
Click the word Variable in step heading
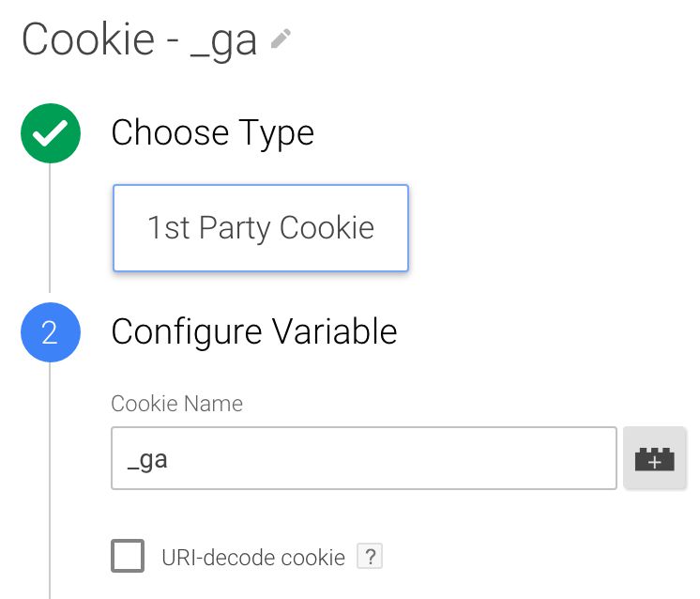click(335, 331)
